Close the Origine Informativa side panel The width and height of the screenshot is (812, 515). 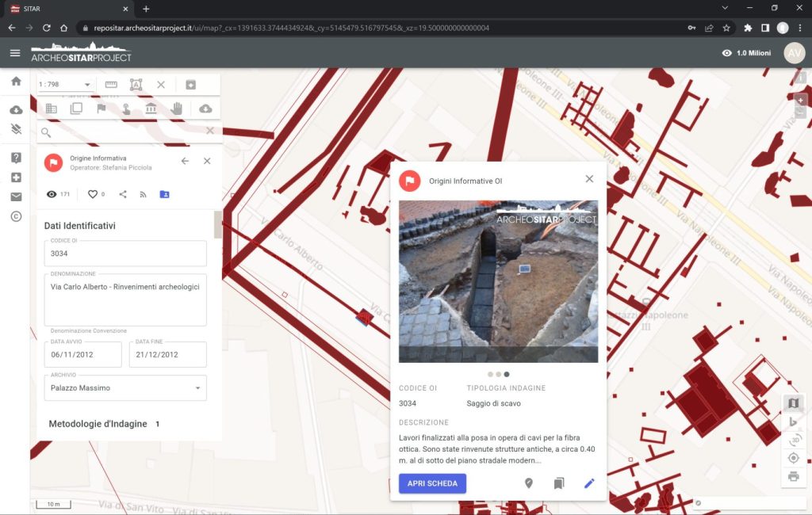pos(207,162)
